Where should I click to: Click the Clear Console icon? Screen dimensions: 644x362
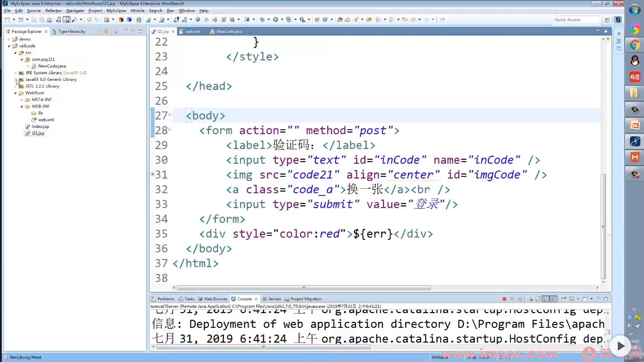point(530,299)
